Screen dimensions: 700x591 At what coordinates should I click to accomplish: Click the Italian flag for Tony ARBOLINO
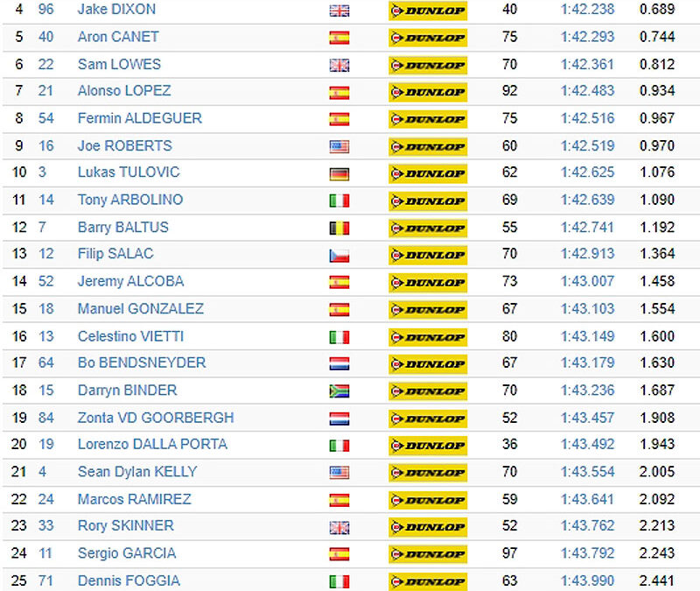(x=339, y=201)
